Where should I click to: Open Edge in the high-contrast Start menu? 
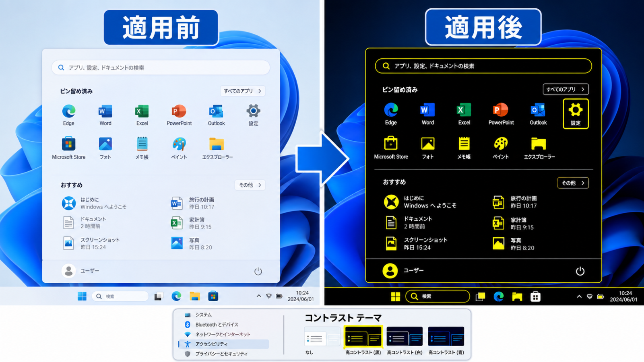[x=391, y=114]
